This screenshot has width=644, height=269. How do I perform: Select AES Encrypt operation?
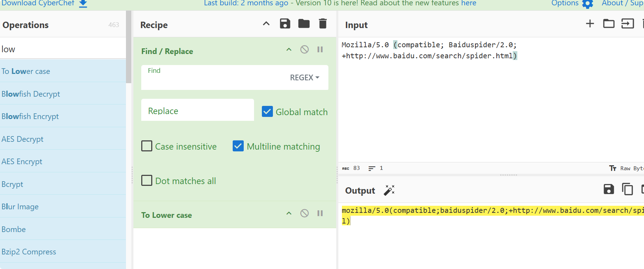22,161
